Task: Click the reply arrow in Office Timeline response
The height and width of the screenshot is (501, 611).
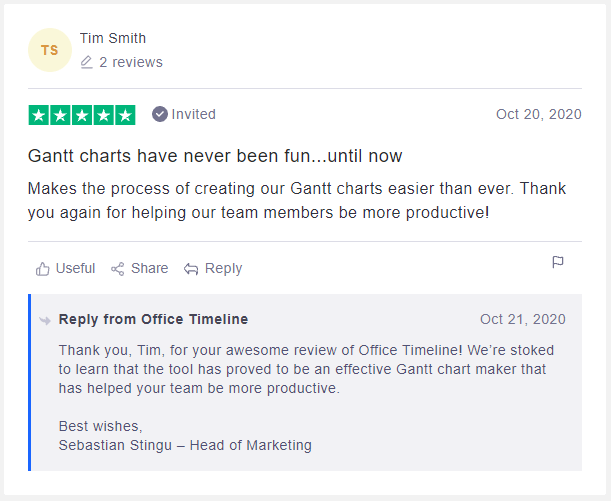Action: pos(45,320)
